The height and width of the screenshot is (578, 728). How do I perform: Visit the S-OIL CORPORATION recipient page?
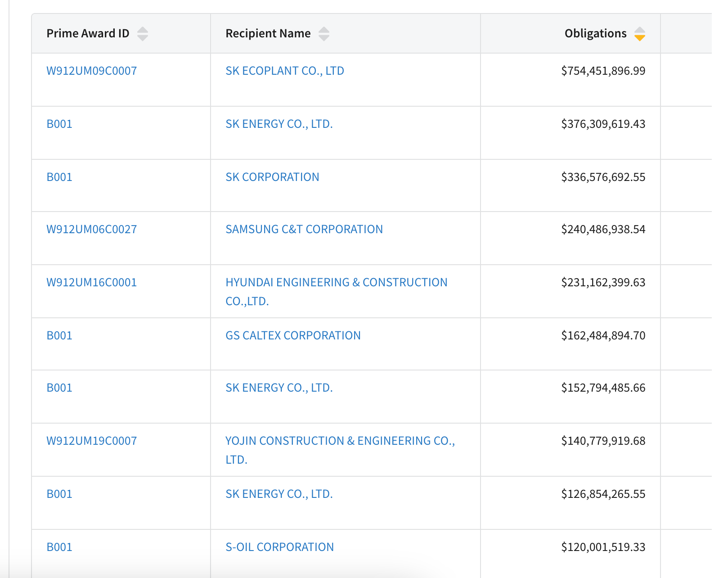coord(279,547)
